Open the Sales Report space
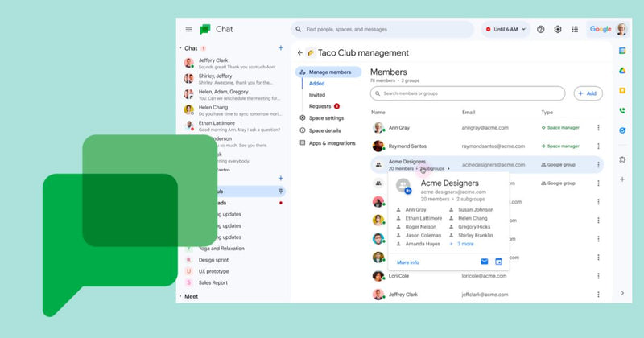This screenshot has width=644, height=338. coord(213,283)
